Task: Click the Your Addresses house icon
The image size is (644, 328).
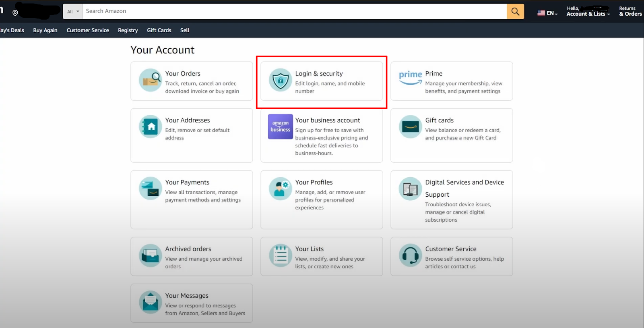Action: [151, 127]
